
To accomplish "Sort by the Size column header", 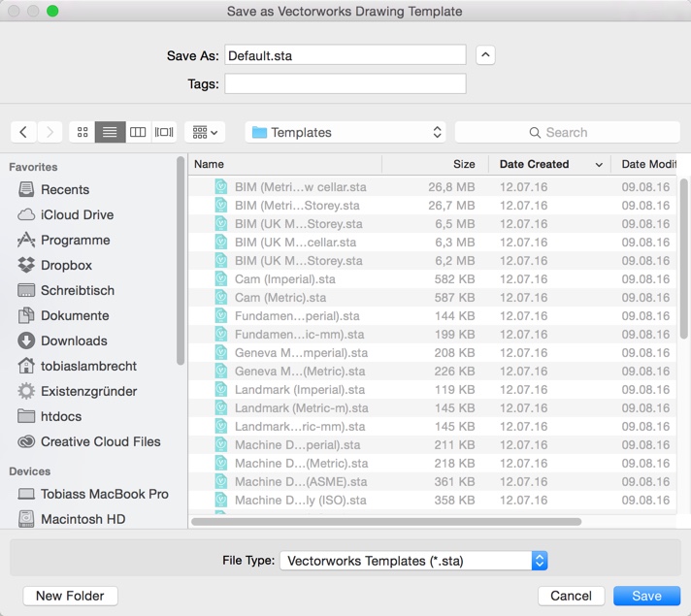I will coord(436,164).
